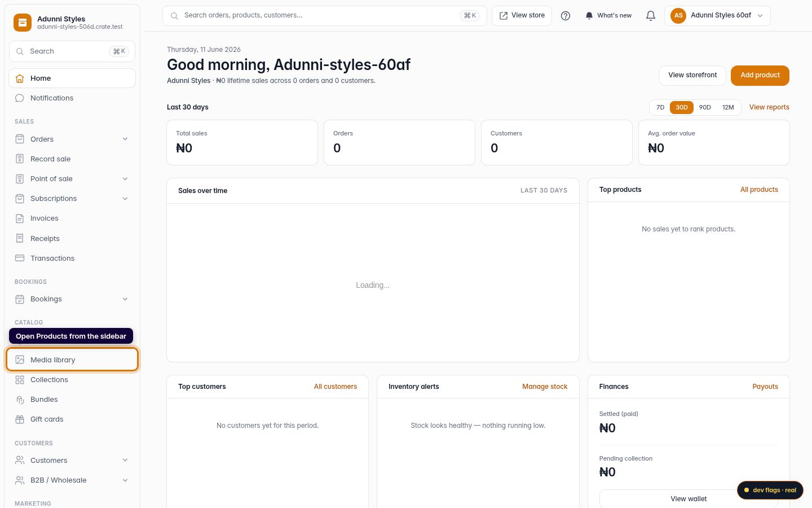Select the 12M time range

tap(728, 107)
